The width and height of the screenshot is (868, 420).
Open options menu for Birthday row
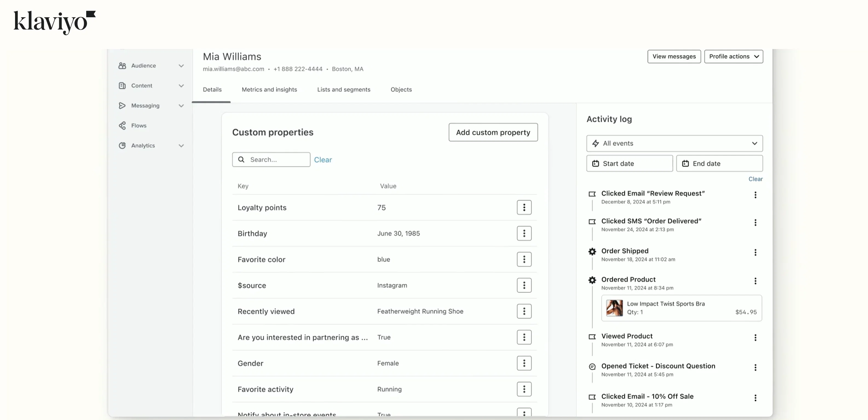(x=524, y=233)
